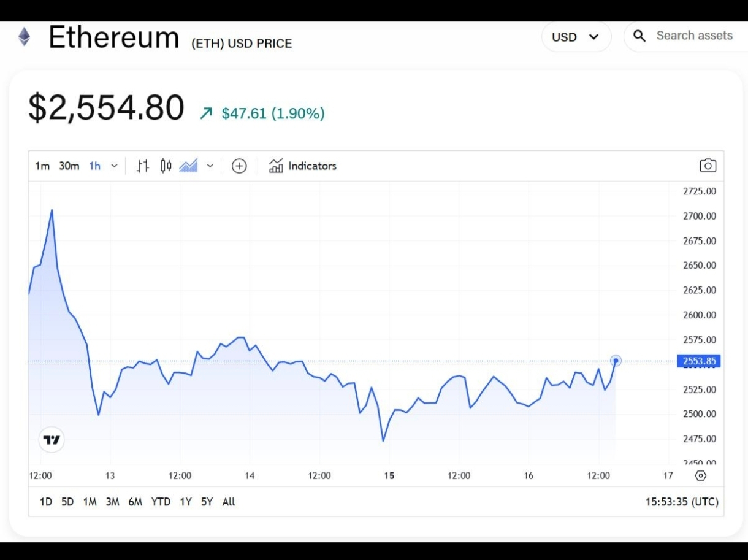Click the 2600.00 price axis label

pyautogui.click(x=700, y=315)
